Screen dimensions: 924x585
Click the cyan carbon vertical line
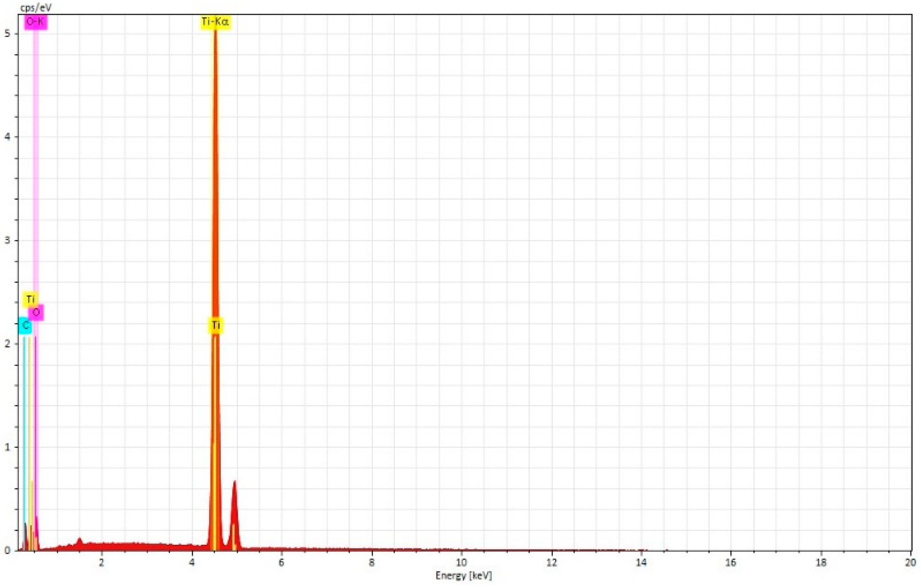click(24, 422)
